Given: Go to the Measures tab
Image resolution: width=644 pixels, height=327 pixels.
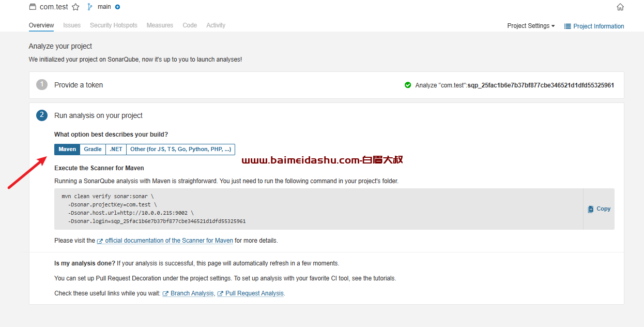Looking at the screenshot, I should coord(160,25).
